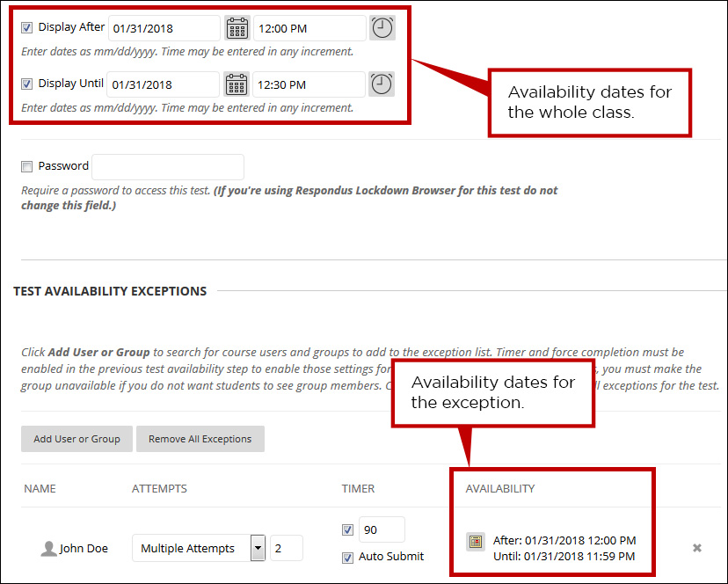This screenshot has width=728, height=584.
Task: Click the Display After date field
Action: (x=164, y=27)
